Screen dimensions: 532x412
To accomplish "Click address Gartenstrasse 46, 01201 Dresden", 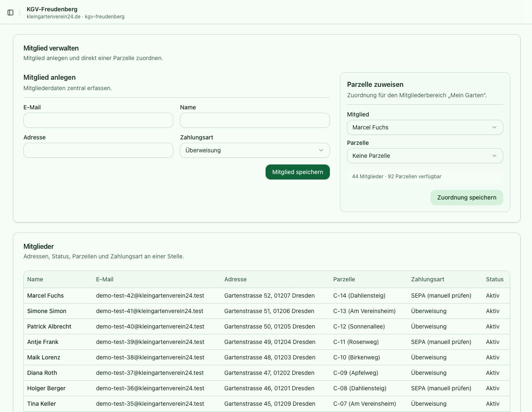I will click(x=269, y=388).
